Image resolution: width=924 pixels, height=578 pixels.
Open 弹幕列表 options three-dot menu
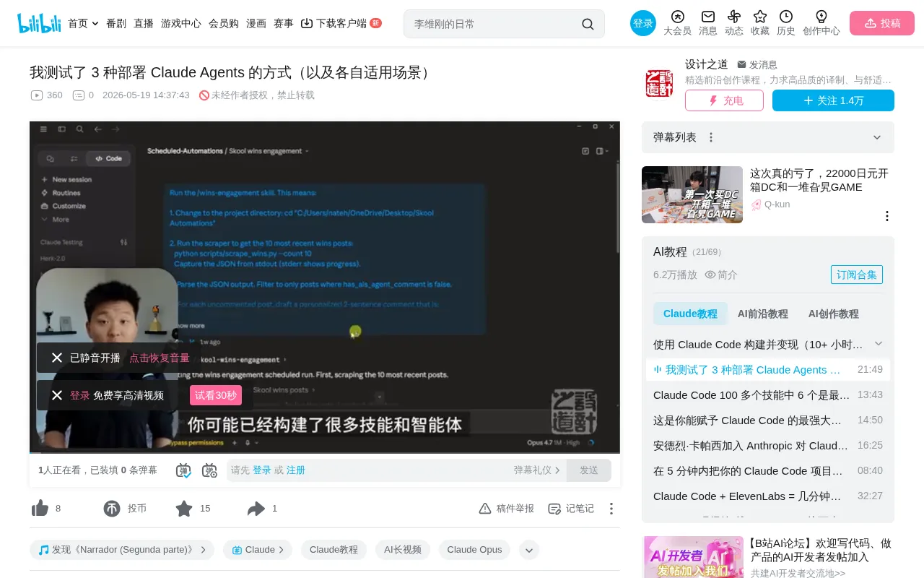point(711,137)
